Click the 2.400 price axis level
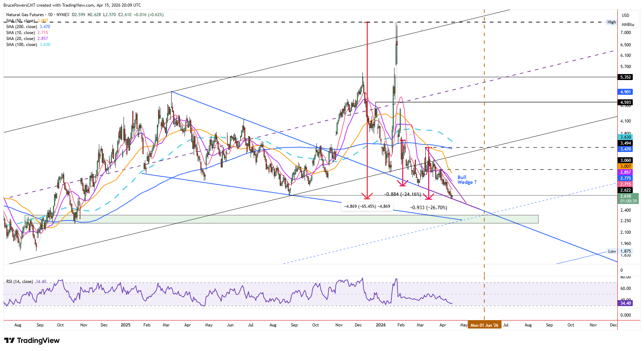Screen dimensions: 644x351 (x=625, y=210)
